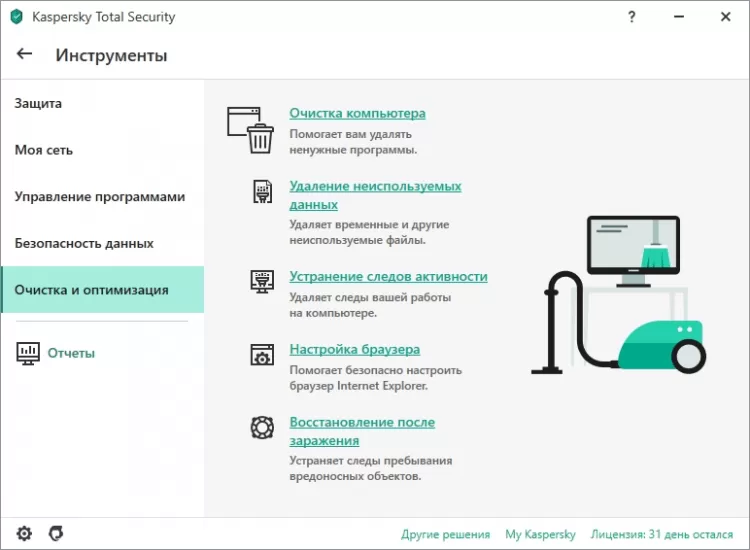Click the lifebuoy icon for post-infection recovery
750x550 pixels.
pyautogui.click(x=262, y=428)
